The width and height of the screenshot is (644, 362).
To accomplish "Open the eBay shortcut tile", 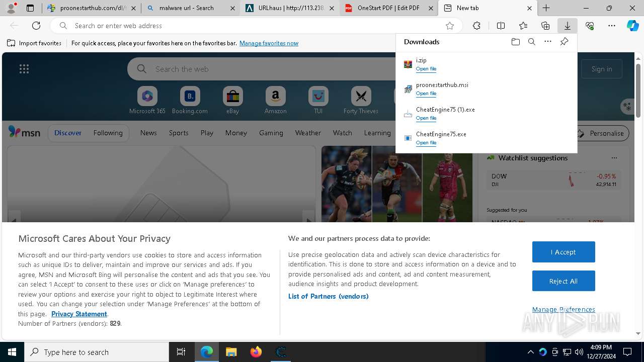I will (233, 101).
